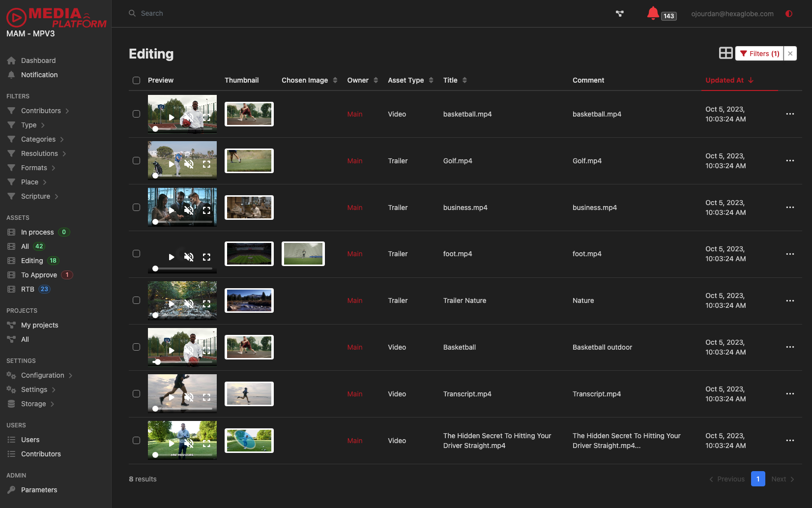812x508 pixels.
Task: Click the foot.mp4 chosen image thumbnail
Action: [303, 254]
